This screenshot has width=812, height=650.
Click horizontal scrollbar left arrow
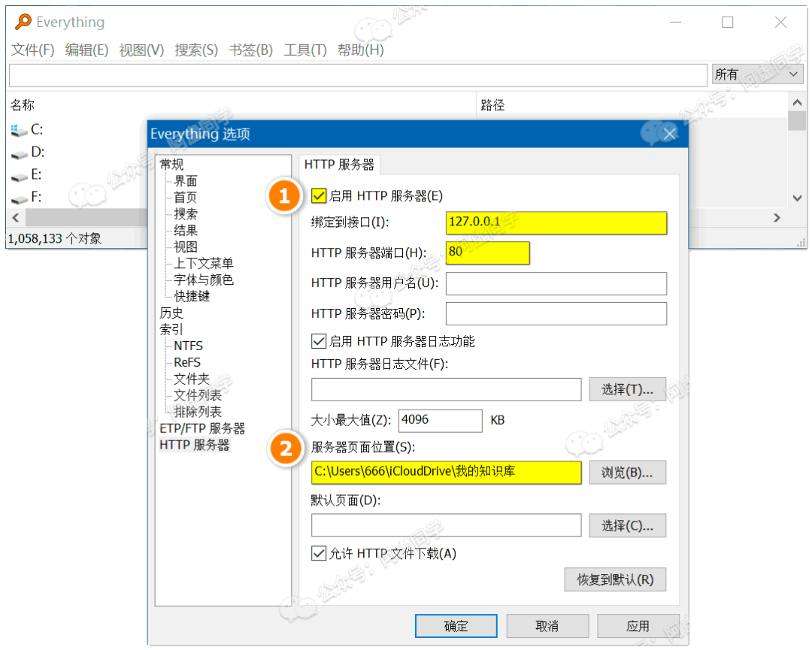click(16, 218)
